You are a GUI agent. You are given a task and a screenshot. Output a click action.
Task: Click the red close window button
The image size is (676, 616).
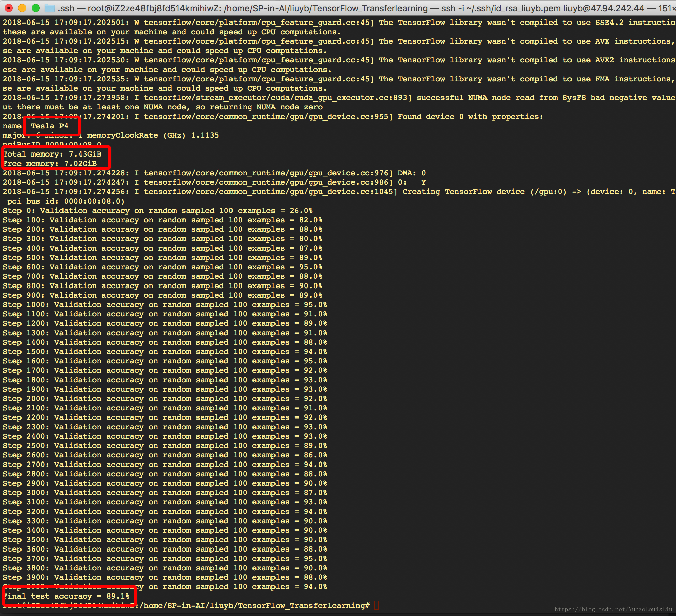tap(9, 8)
